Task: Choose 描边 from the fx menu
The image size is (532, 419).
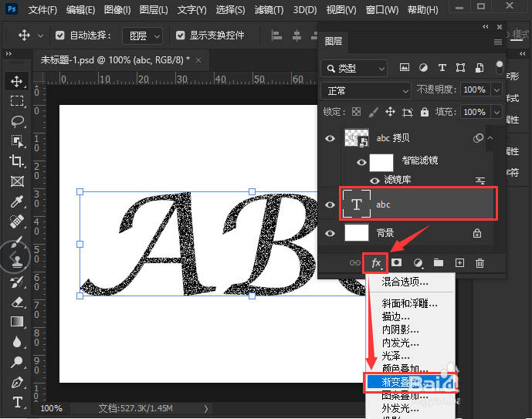Action: click(x=411, y=316)
